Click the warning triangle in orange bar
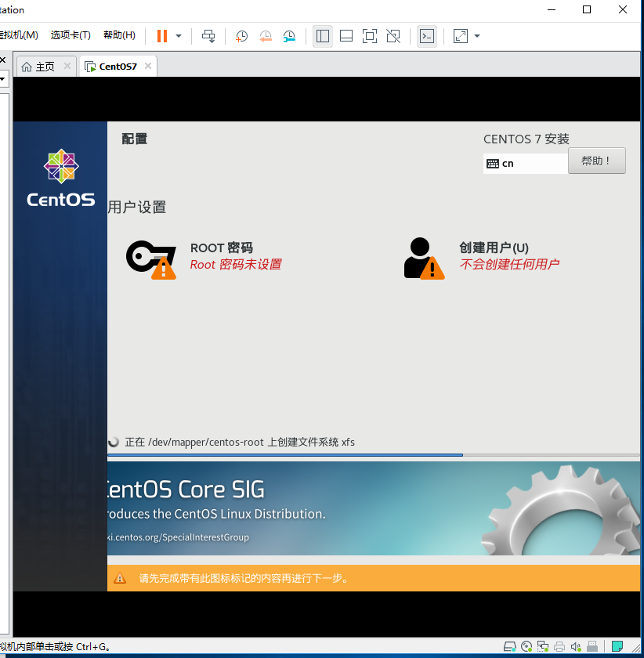This screenshot has height=658, width=644. pyautogui.click(x=120, y=578)
